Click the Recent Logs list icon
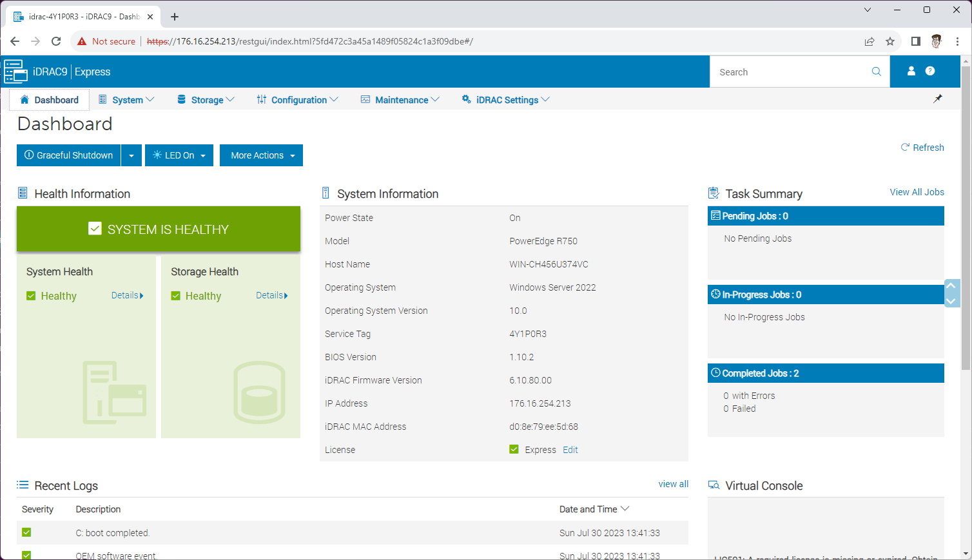The height and width of the screenshot is (560, 972). (23, 485)
